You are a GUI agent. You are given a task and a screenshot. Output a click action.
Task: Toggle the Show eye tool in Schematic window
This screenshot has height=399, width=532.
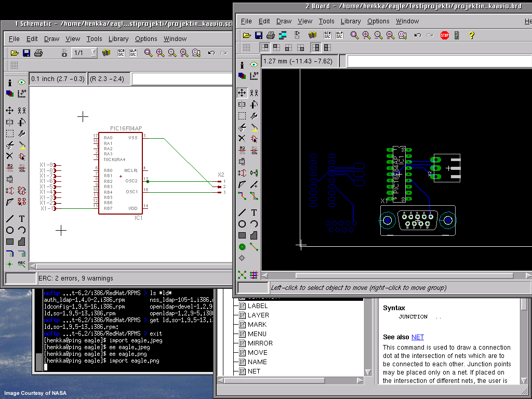pos(22,82)
